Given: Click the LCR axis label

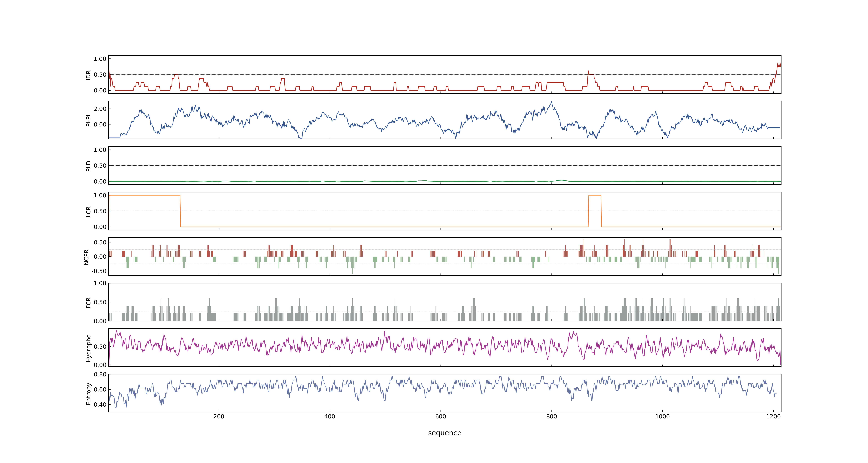Looking at the screenshot, I should (88, 212).
